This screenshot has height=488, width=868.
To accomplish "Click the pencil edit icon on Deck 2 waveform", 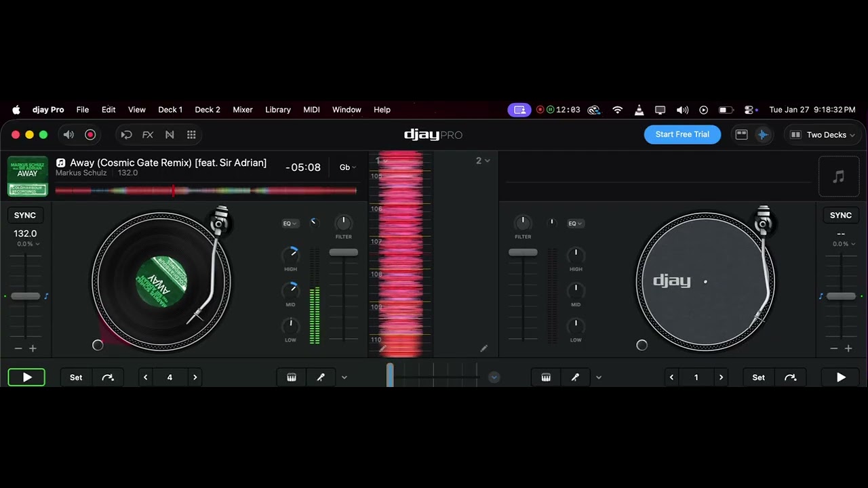I will [484, 348].
